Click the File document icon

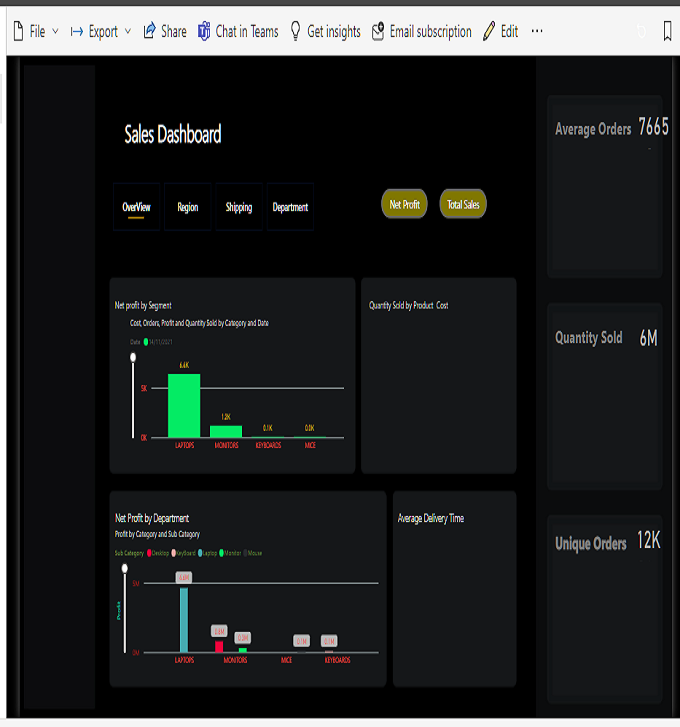coord(19,32)
